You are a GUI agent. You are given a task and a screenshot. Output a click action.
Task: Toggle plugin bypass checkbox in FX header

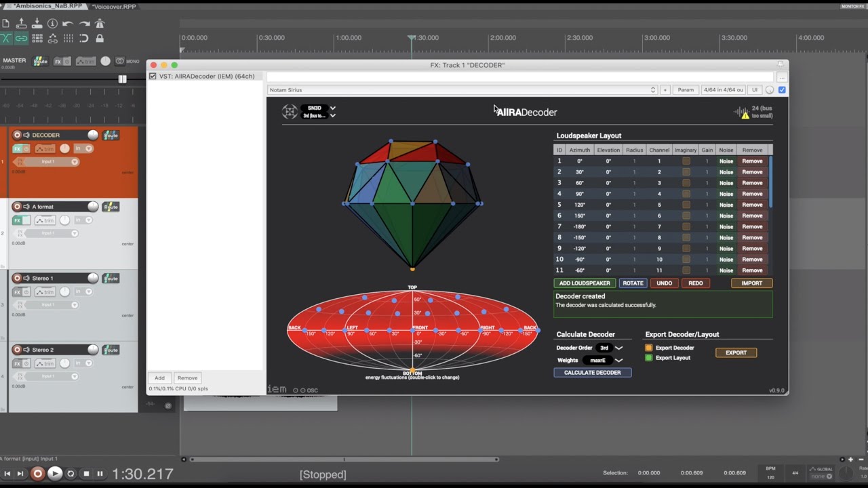point(782,89)
